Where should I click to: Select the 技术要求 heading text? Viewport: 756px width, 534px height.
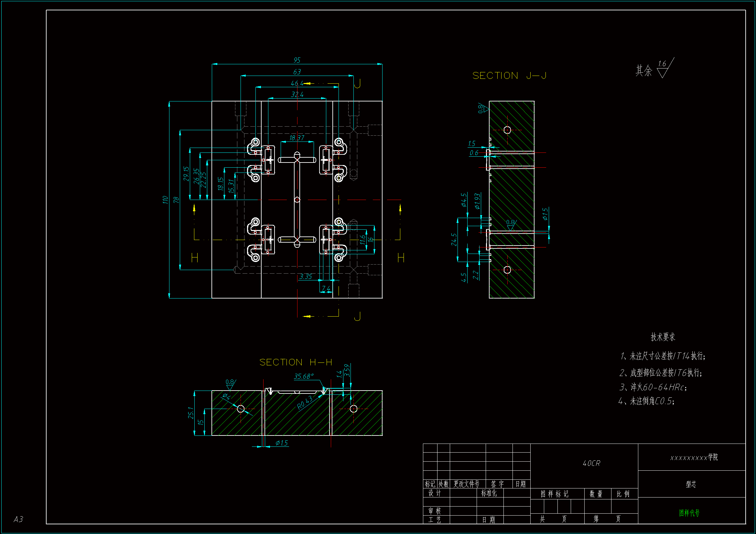[x=663, y=337]
